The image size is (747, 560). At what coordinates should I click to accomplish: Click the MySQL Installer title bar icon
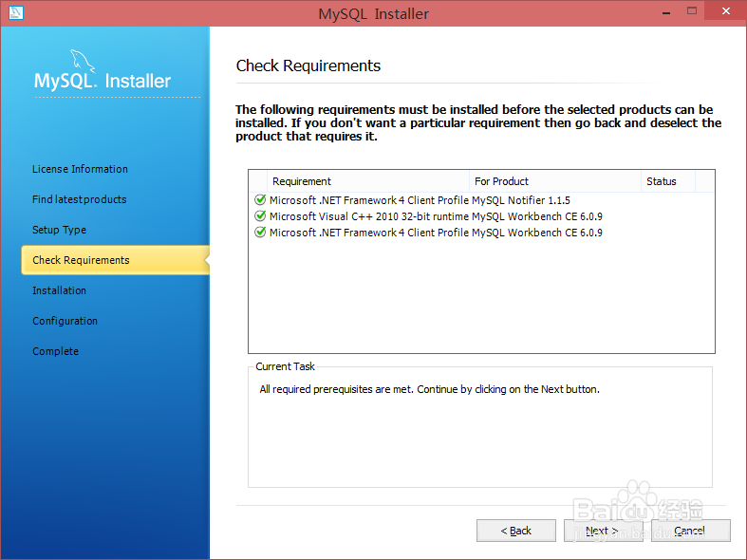point(16,13)
